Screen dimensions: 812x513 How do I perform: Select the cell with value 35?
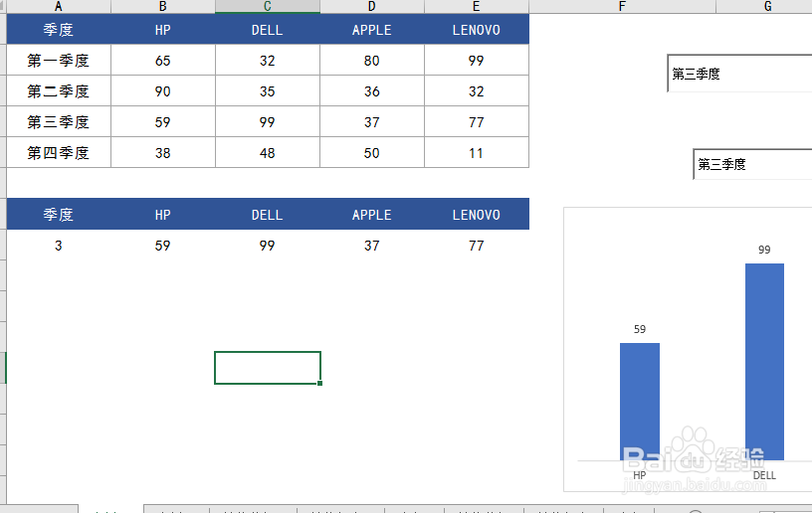[x=268, y=91]
